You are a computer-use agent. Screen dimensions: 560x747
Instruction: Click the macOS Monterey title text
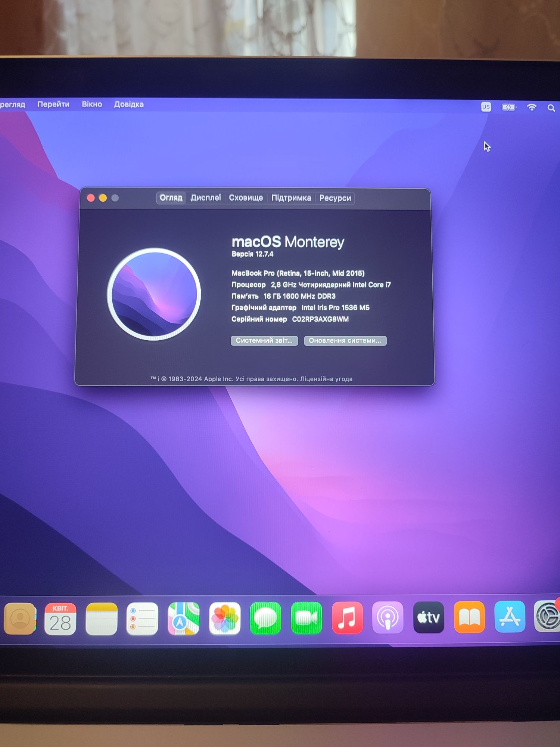(288, 242)
